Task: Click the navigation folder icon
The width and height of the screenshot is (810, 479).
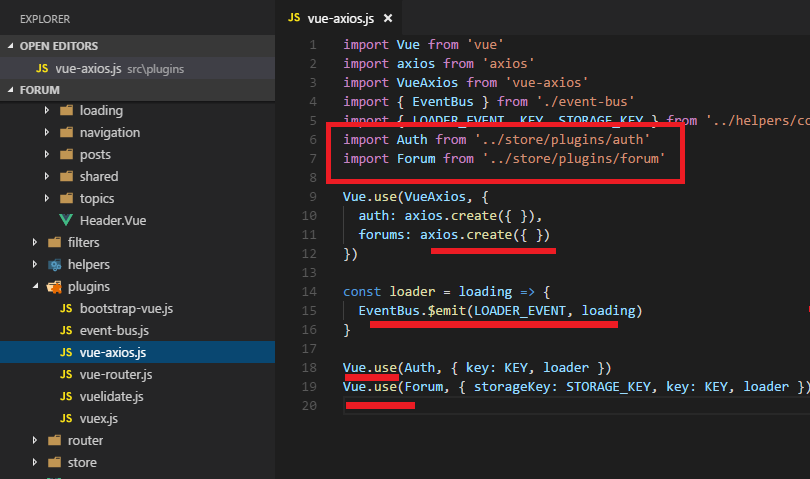Action: (66, 132)
